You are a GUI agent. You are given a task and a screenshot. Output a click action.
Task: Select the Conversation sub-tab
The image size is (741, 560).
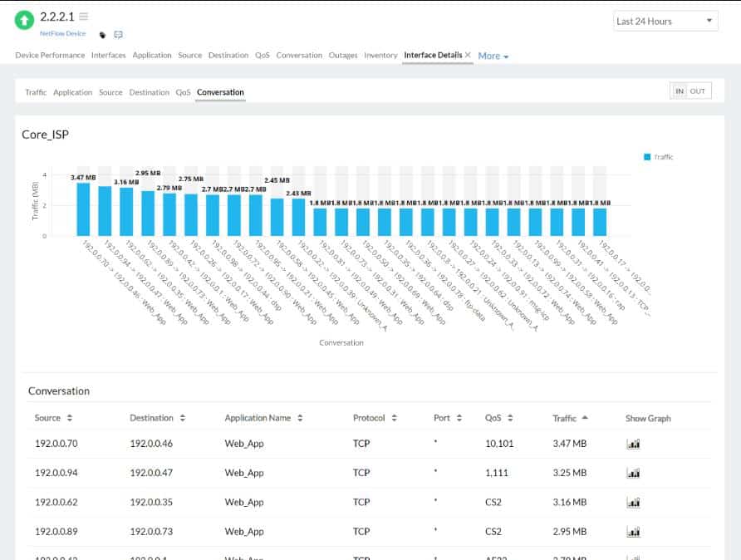(x=220, y=92)
